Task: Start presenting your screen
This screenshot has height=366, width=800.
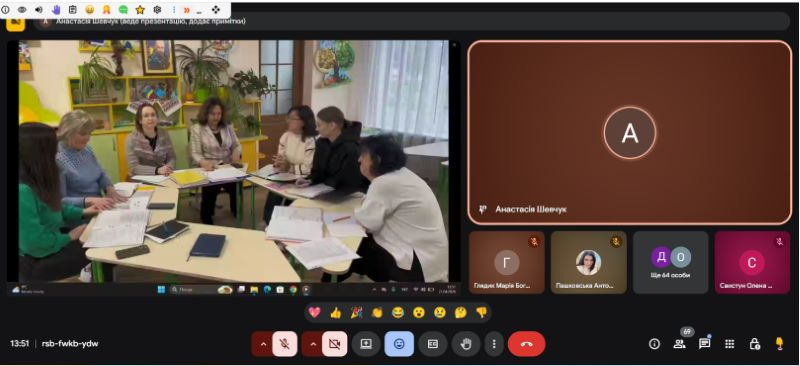Action: (x=366, y=344)
